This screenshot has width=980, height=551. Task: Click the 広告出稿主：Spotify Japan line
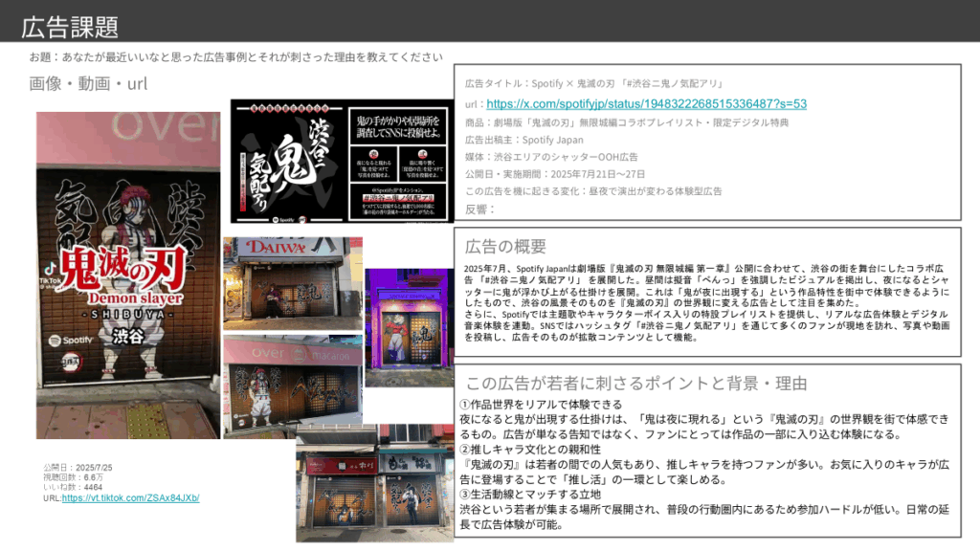523,140
